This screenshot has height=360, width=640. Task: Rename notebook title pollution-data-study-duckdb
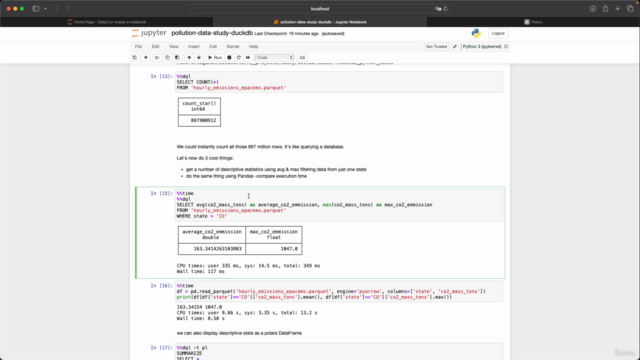pyautogui.click(x=212, y=33)
